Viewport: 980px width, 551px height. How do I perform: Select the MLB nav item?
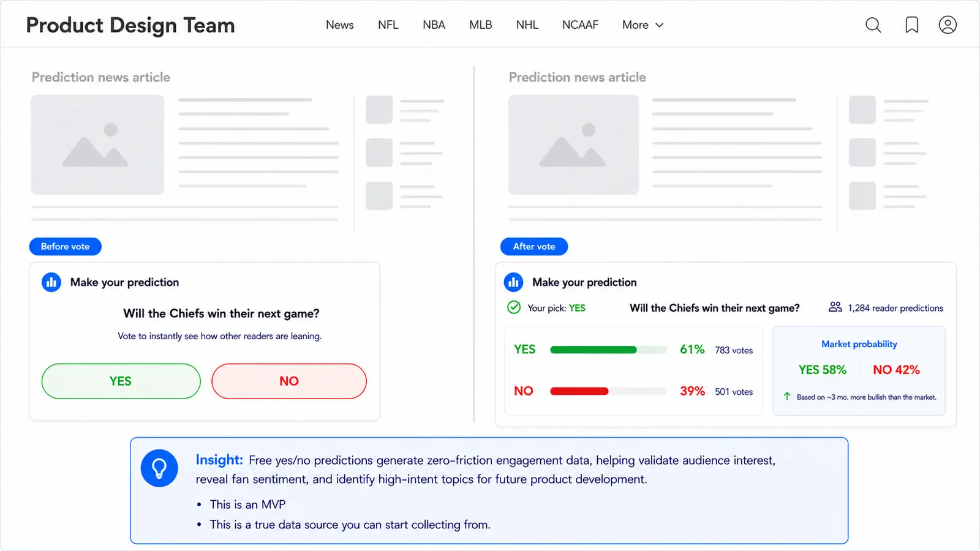[x=481, y=25]
